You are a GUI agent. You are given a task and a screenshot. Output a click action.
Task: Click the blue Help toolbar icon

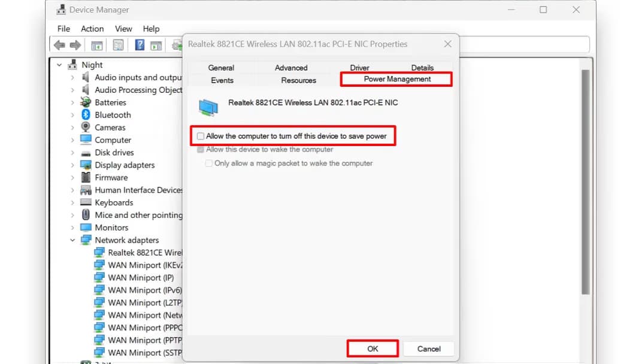(140, 45)
